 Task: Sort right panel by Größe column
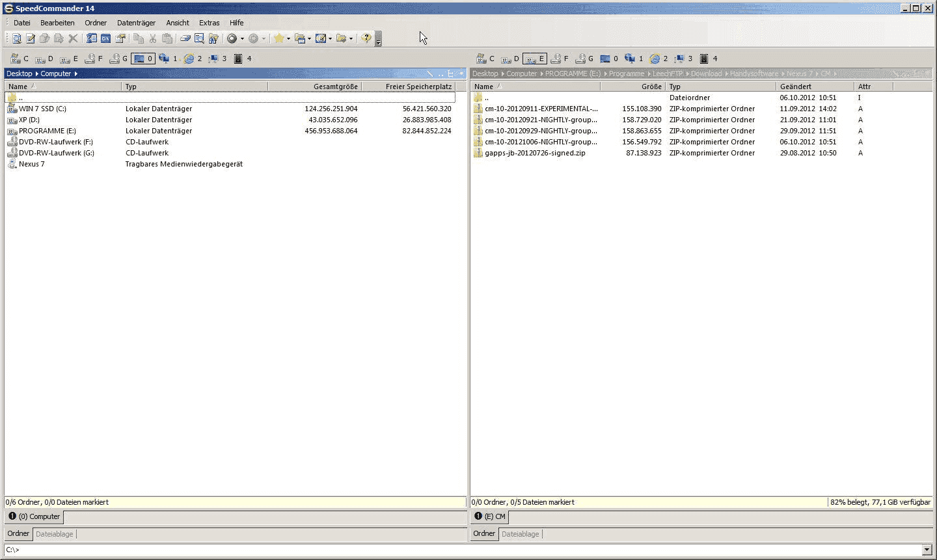pos(632,87)
